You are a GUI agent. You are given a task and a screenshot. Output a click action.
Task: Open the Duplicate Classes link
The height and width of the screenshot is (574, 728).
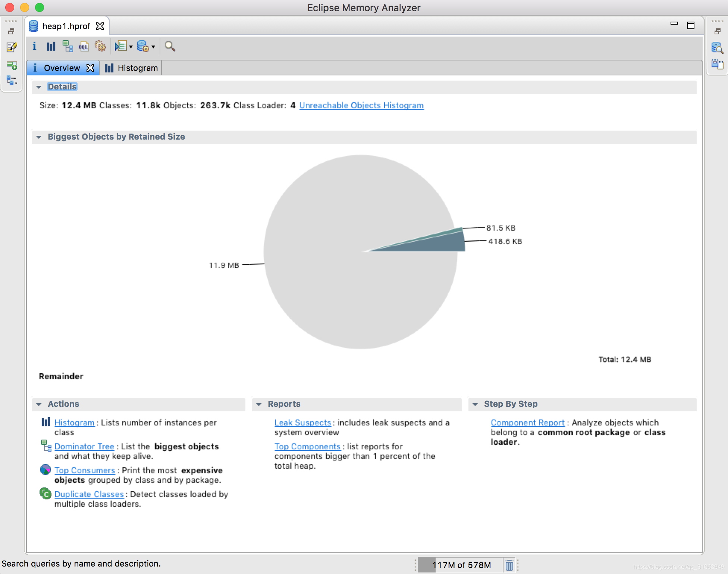89,494
